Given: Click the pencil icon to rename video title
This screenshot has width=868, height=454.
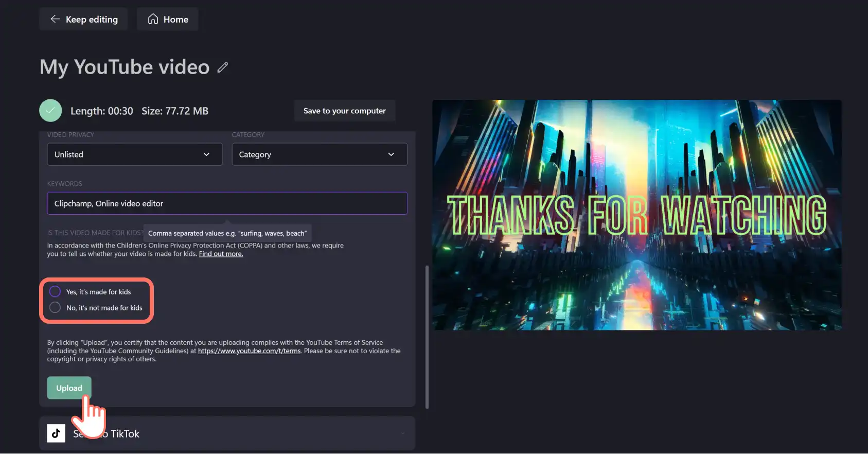Looking at the screenshot, I should pos(222,67).
